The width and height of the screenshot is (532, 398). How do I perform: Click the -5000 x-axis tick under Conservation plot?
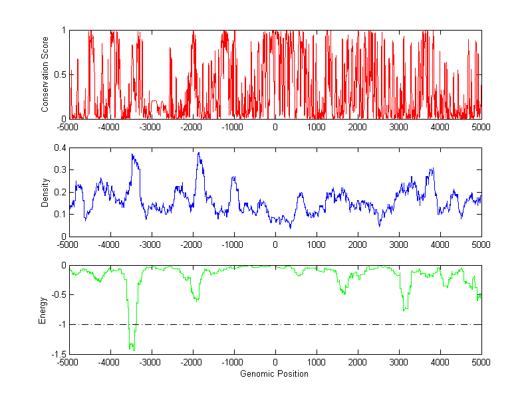click(x=70, y=127)
